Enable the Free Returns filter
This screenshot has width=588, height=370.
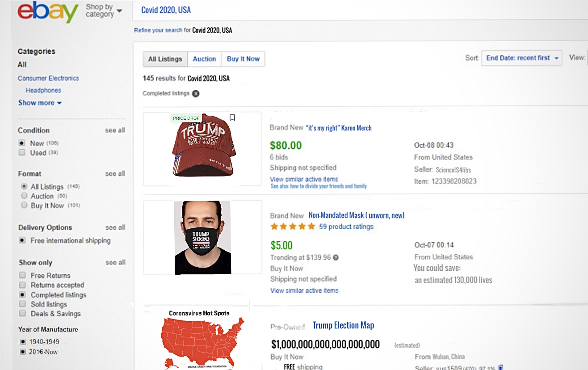tap(22, 275)
